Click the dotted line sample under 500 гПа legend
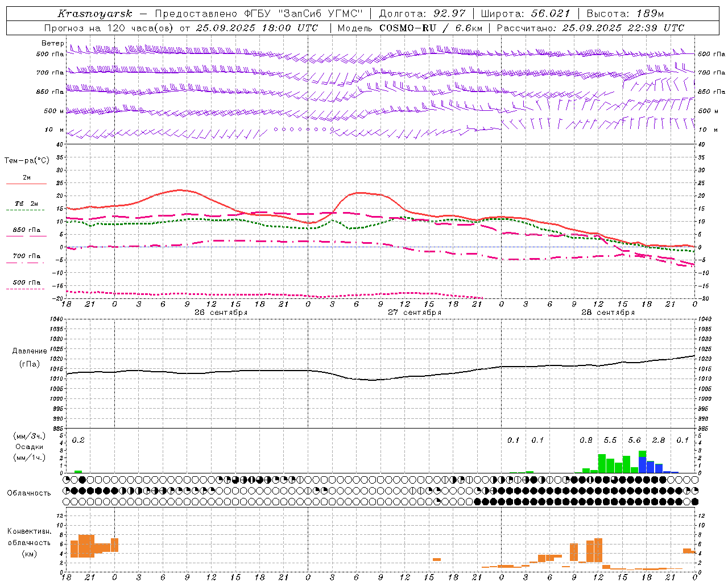The height and width of the screenshot is (582, 728). [x=26, y=289]
